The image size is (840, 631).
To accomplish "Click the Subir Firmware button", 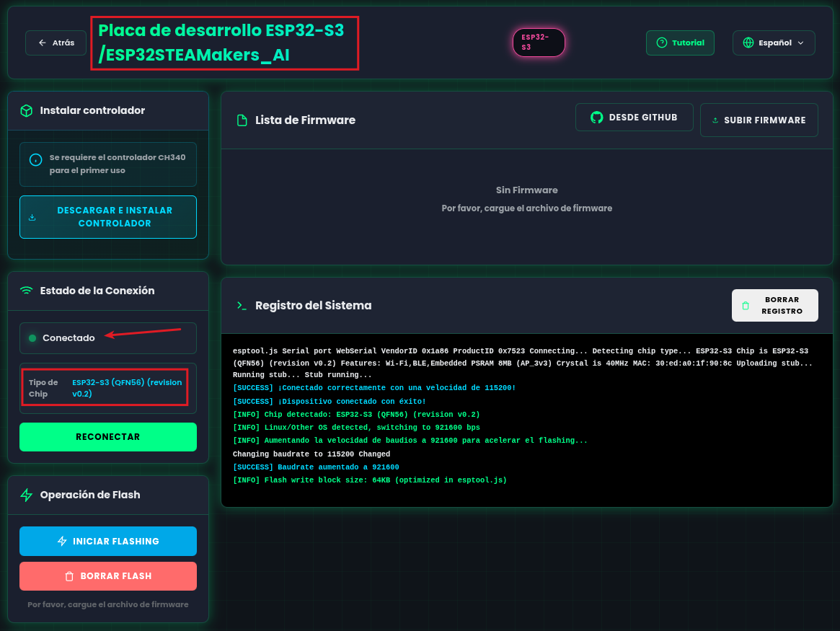I will pyautogui.click(x=759, y=120).
